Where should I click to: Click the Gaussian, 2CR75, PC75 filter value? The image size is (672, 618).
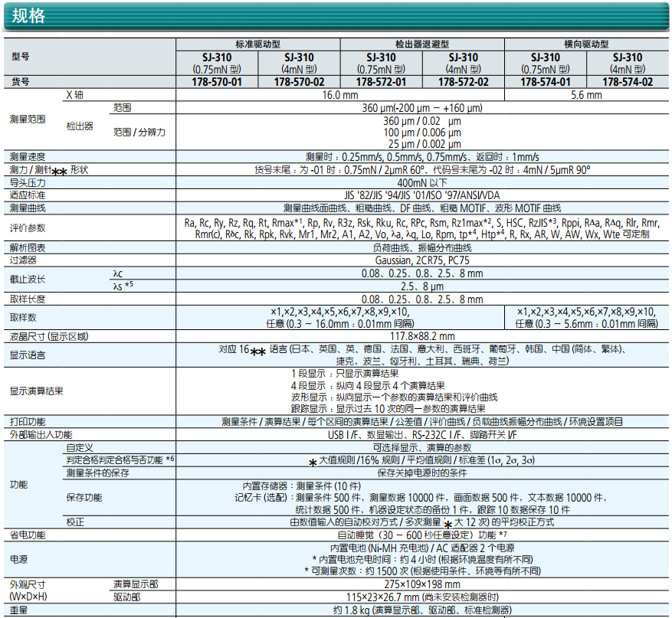click(x=422, y=260)
